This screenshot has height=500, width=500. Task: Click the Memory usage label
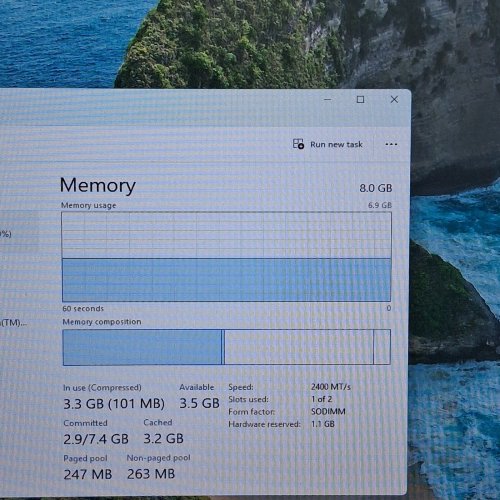(x=89, y=205)
